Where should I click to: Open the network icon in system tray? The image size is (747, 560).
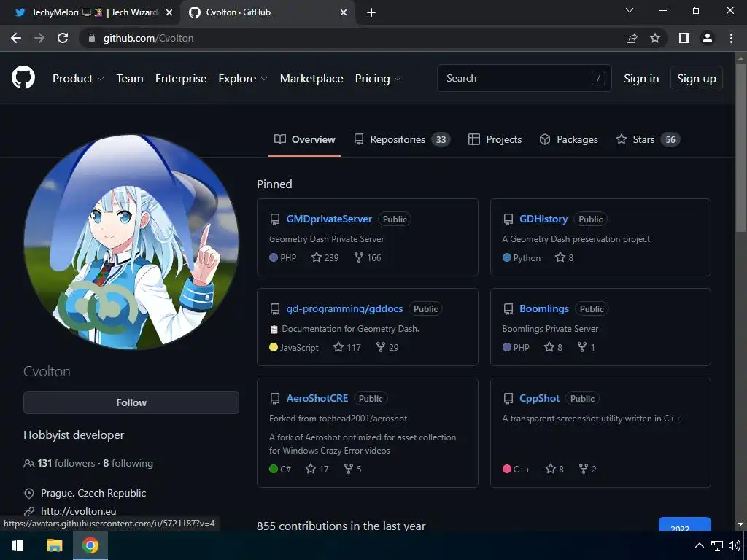pos(716,545)
